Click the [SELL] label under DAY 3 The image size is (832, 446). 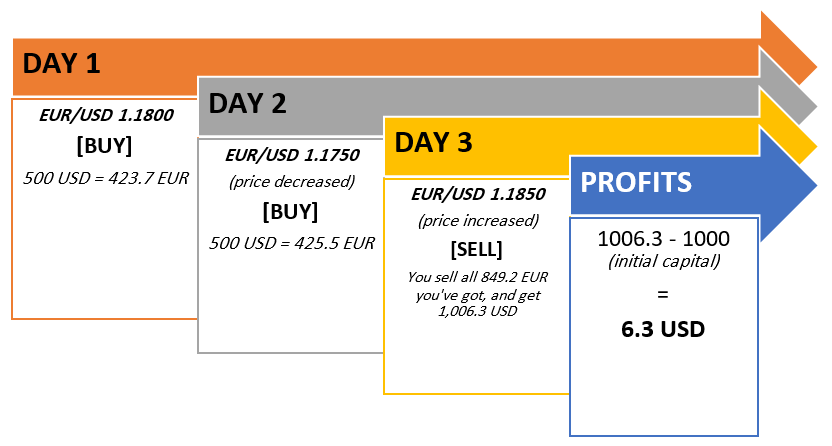coord(475,248)
